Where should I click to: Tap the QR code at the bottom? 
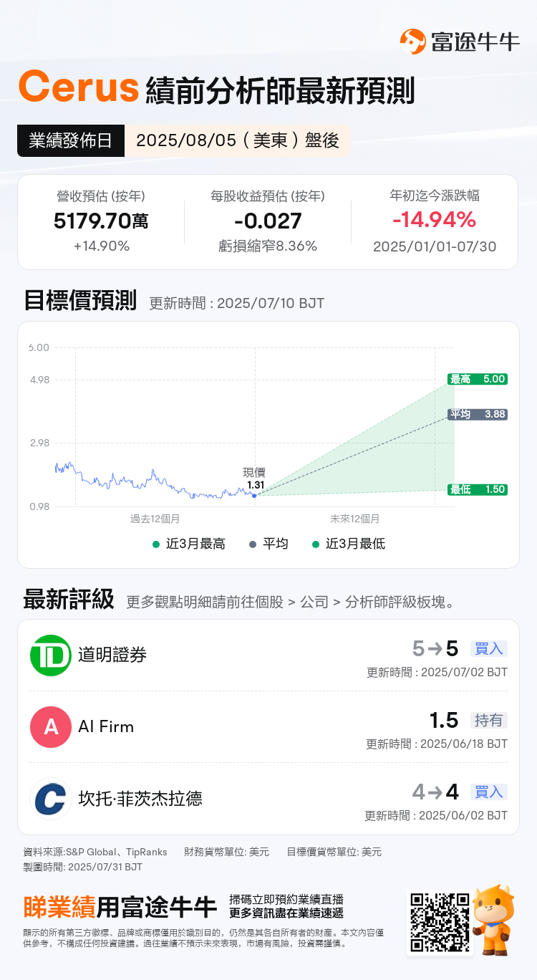(439, 923)
